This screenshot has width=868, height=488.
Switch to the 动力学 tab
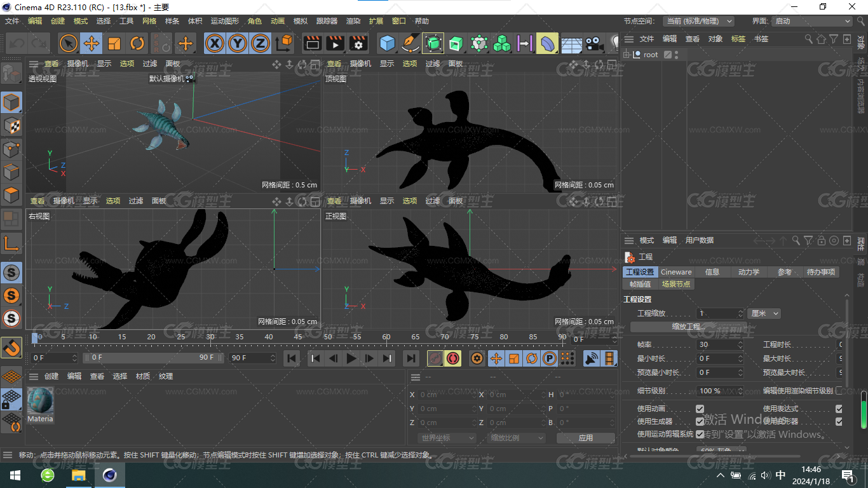point(749,272)
